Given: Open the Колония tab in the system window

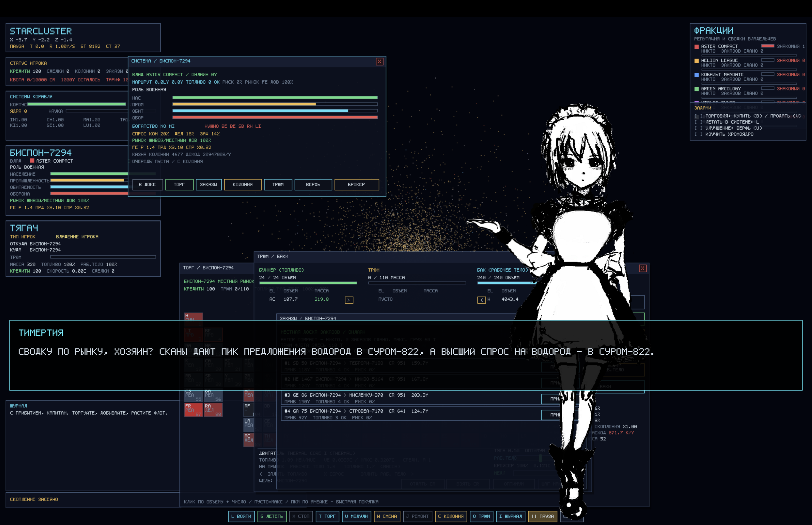Looking at the screenshot, I should coord(243,184).
